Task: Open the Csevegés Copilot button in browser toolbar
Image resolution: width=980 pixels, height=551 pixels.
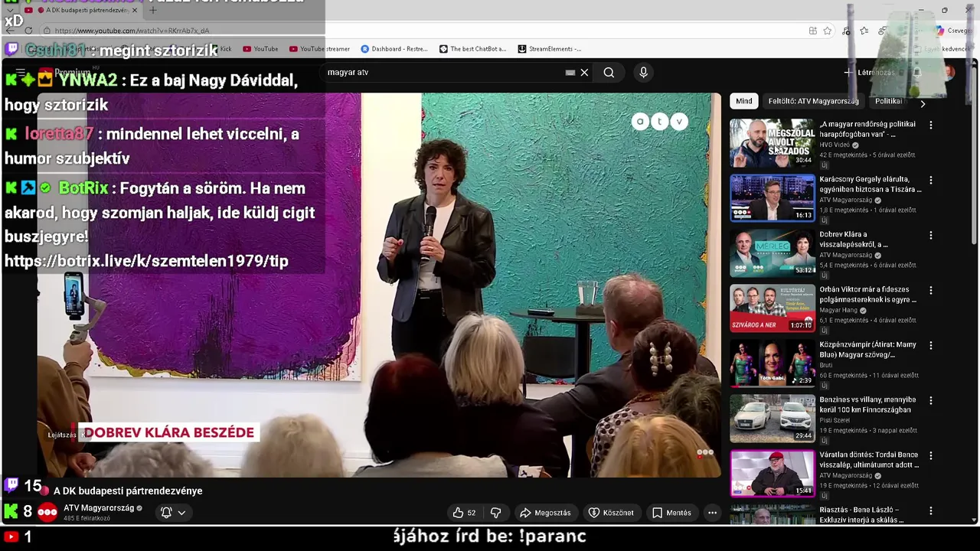Action: (x=953, y=31)
